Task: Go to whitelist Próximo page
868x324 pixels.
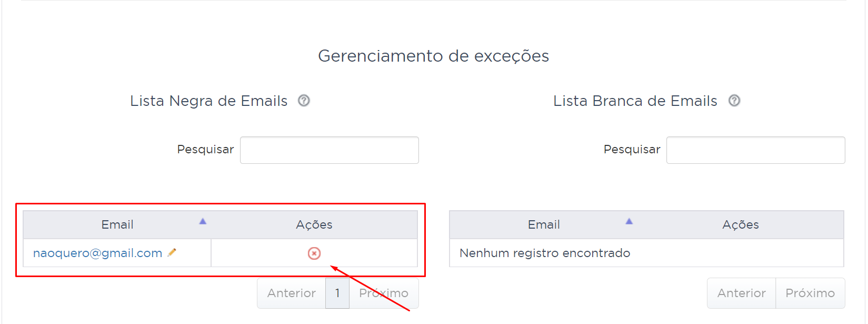Action: (810, 293)
